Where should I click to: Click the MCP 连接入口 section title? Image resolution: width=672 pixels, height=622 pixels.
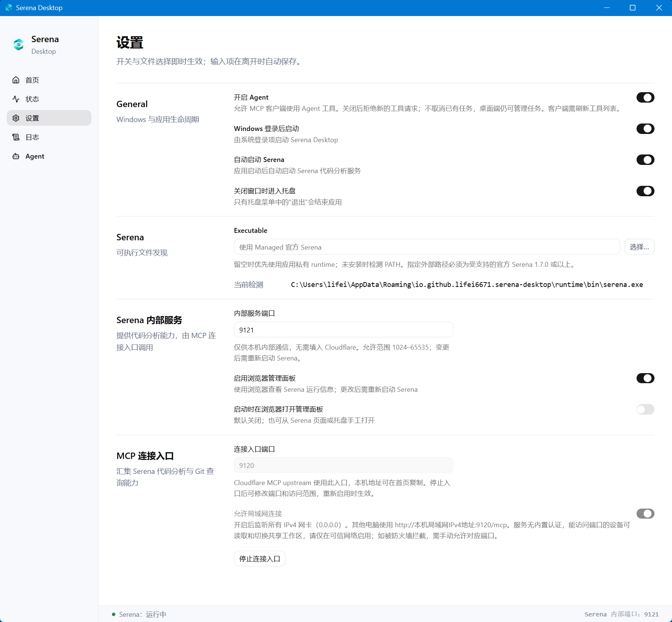click(x=145, y=456)
